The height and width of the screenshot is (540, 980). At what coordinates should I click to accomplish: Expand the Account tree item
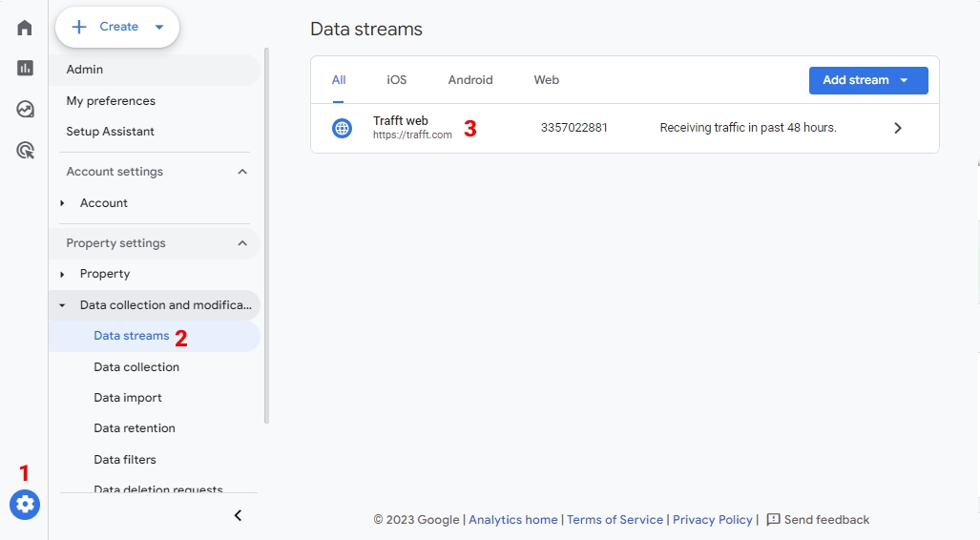click(x=63, y=203)
